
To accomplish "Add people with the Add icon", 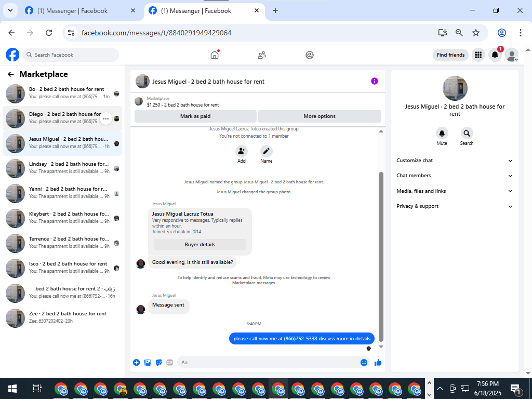I will click(241, 151).
